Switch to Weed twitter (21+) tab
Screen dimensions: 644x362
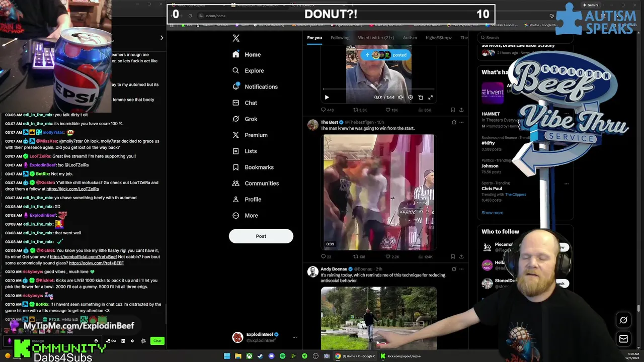pyautogui.click(x=376, y=38)
